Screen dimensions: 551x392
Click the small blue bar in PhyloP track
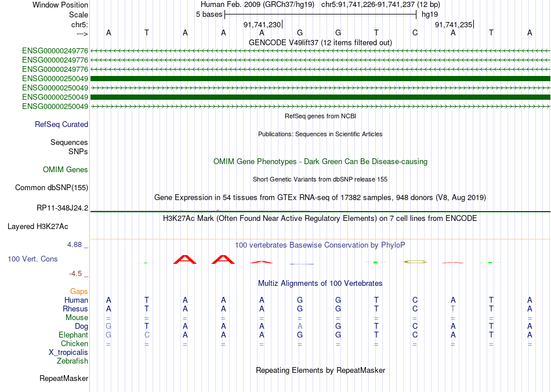(x=301, y=264)
